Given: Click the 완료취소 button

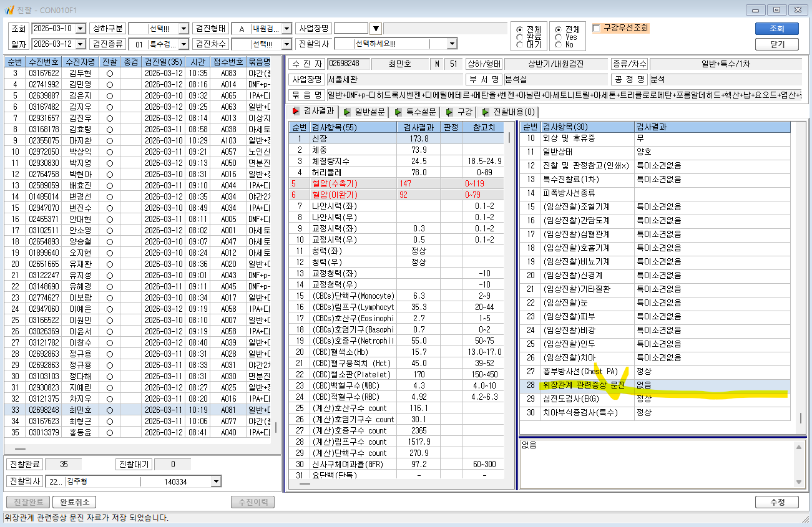Looking at the screenshot, I should pyautogui.click(x=75, y=502).
